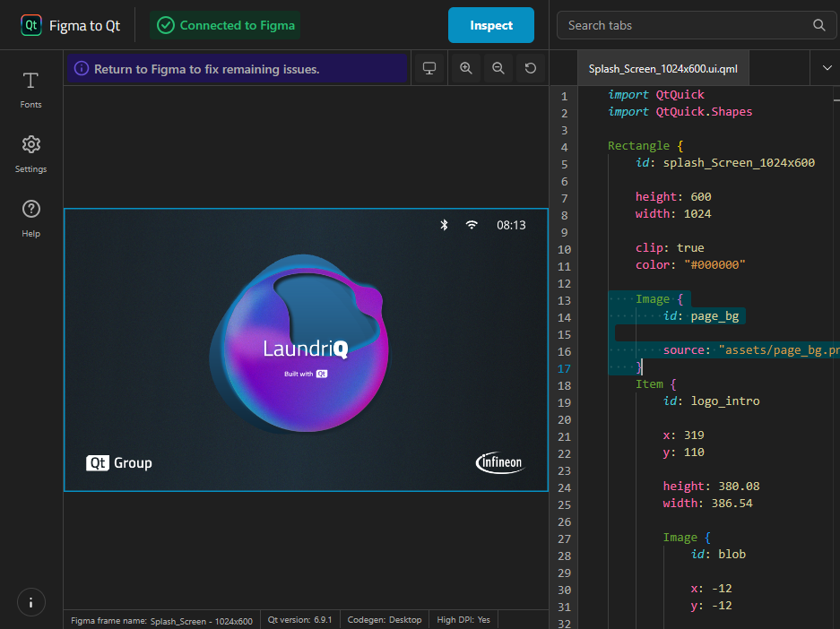Click the Connected to Figma status

pyautogui.click(x=226, y=25)
